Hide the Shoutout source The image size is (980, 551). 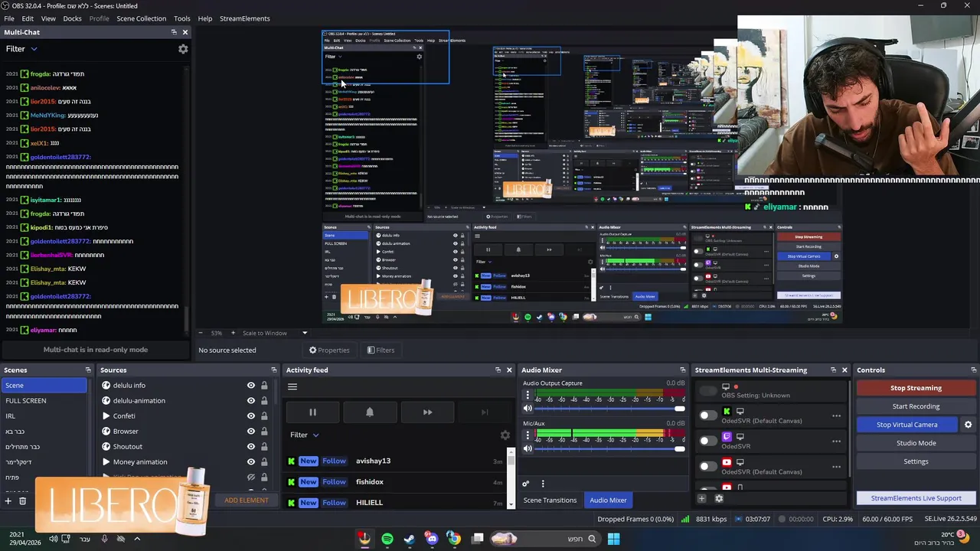(x=250, y=447)
